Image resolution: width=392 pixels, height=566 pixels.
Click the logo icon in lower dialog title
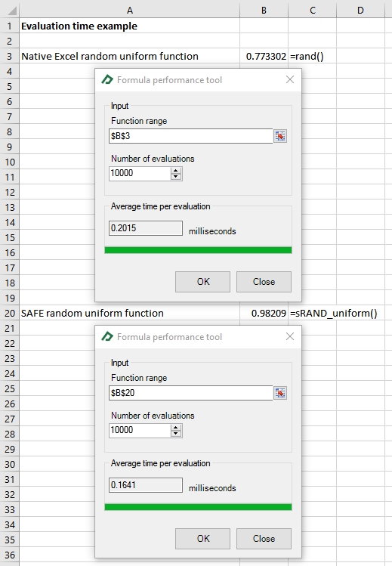click(x=107, y=337)
